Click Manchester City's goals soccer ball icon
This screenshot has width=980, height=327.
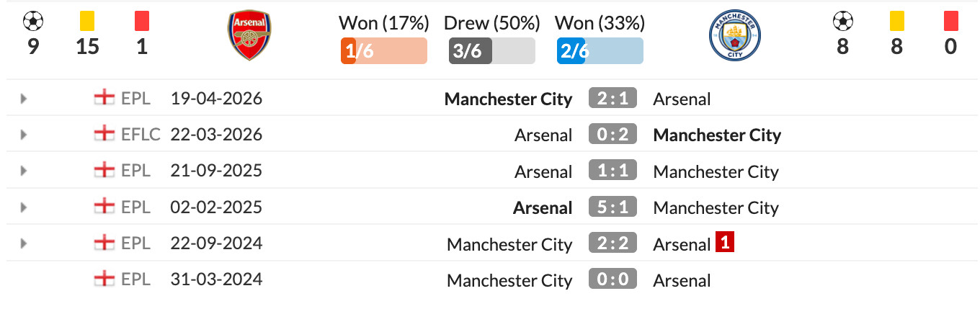coord(842,22)
